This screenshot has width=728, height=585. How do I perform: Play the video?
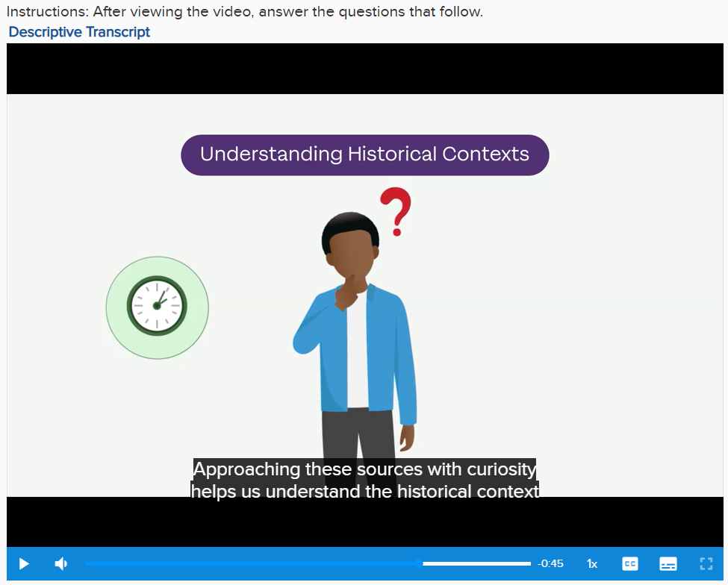point(24,563)
